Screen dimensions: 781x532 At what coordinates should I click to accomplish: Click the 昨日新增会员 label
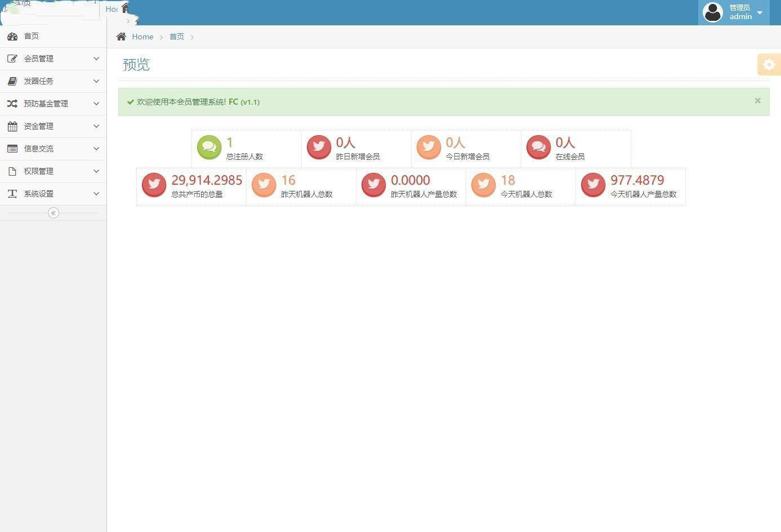point(358,157)
